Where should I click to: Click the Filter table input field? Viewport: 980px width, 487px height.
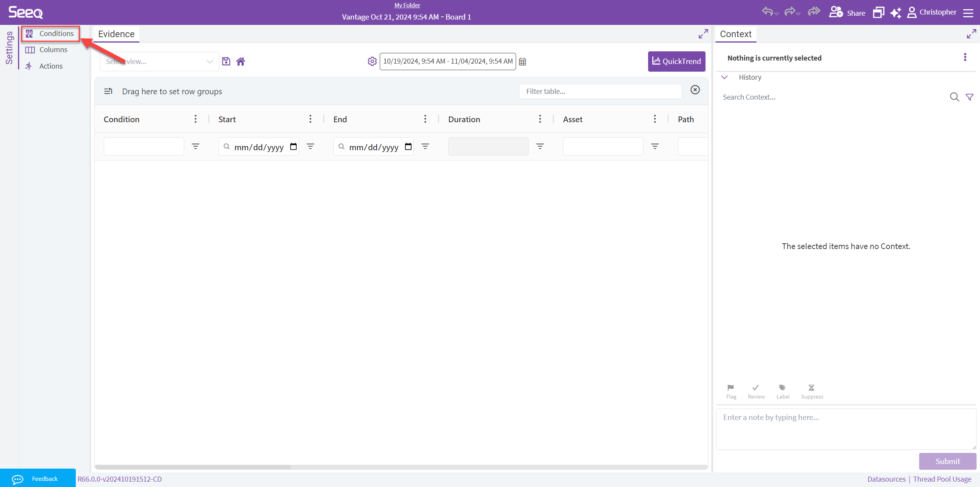600,91
